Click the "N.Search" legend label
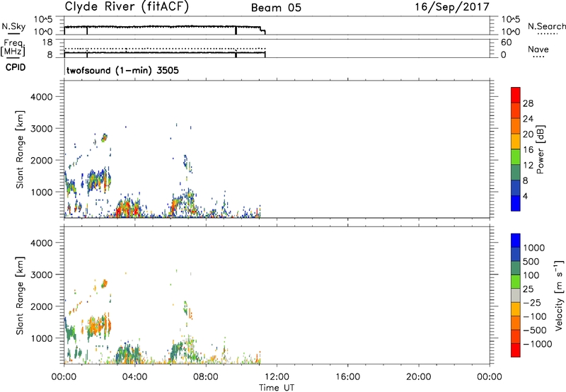The height and width of the screenshot is (392, 566). 546,26
